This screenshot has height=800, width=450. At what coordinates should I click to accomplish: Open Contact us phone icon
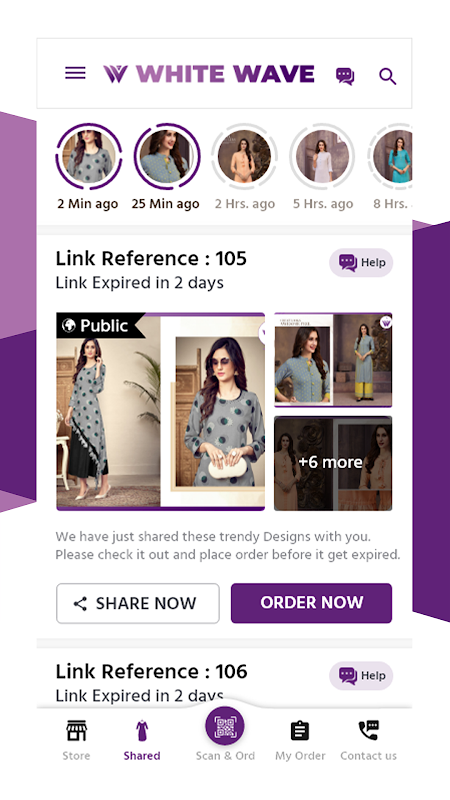coord(368,740)
